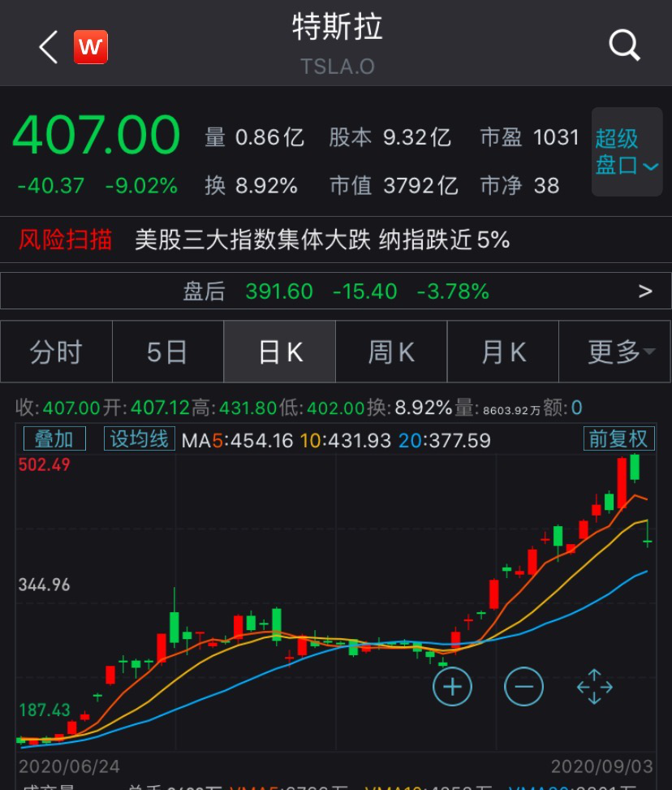Tap the after-hours price 391.60
This screenshot has width=672, height=790.
click(279, 291)
